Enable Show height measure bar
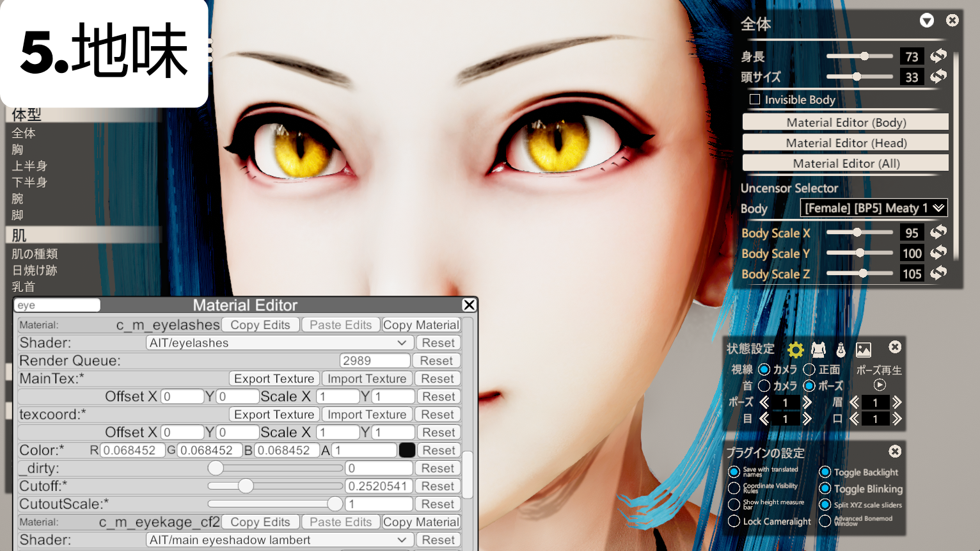980x551 pixels. 734,505
